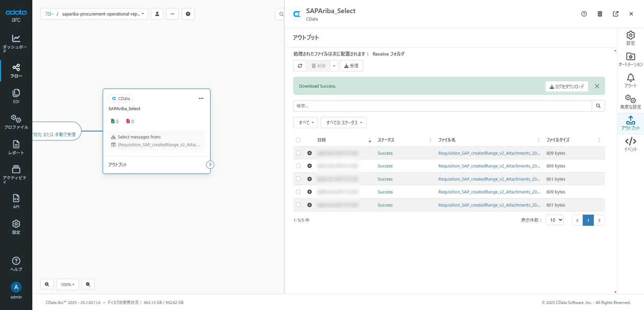Open the Activity section in sidebar
This screenshot has height=310, width=644.
coord(16,174)
